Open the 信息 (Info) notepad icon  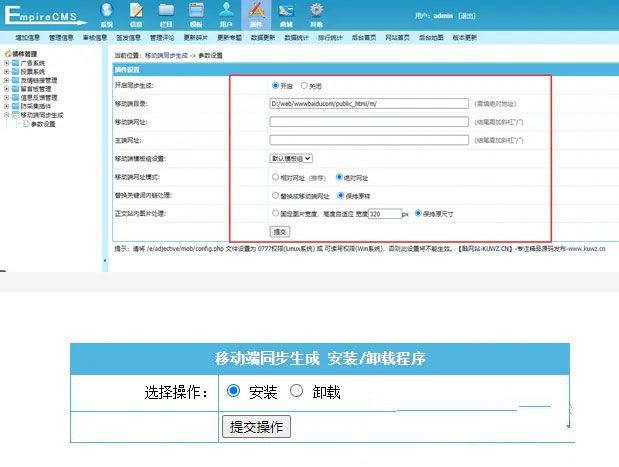(x=136, y=10)
